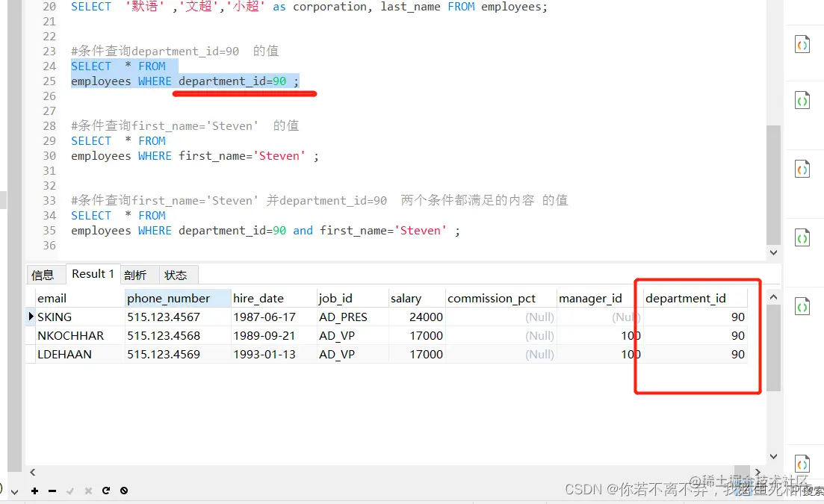The image size is (824, 504).
Task: Click the comment on line 33
Action: tap(320, 201)
